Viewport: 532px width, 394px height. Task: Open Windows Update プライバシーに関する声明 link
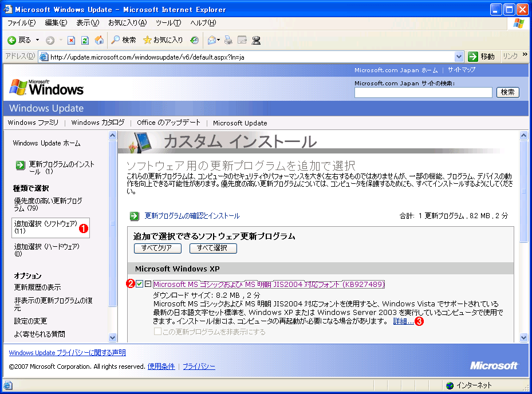pyautogui.click(x=67, y=353)
